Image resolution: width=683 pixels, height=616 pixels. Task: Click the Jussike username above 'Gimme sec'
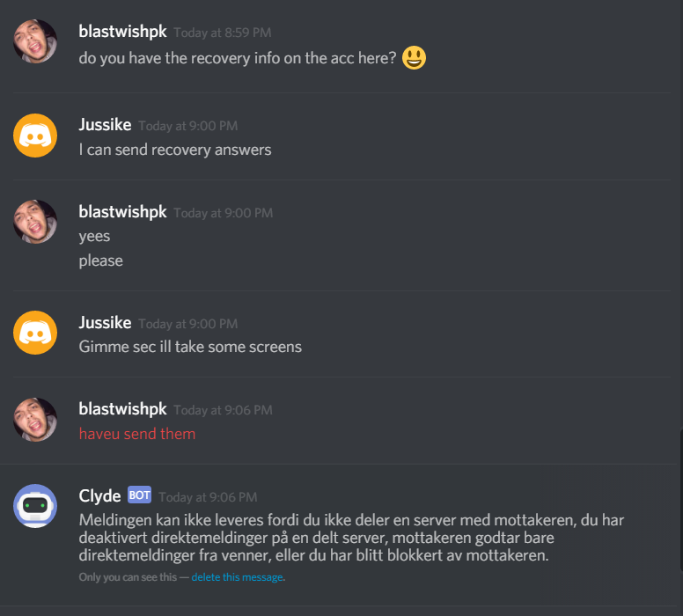105,323
